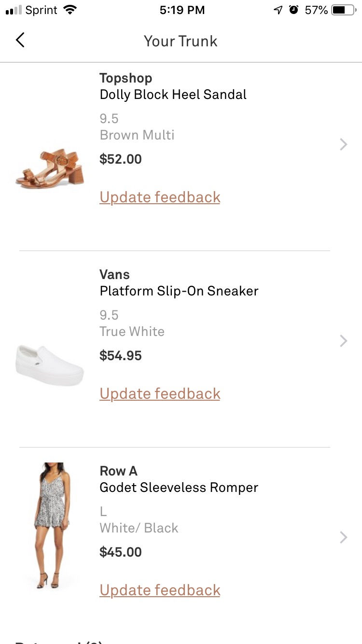Tap the battery indicator icon
Viewport: 362px width, 644px height.
point(343,10)
